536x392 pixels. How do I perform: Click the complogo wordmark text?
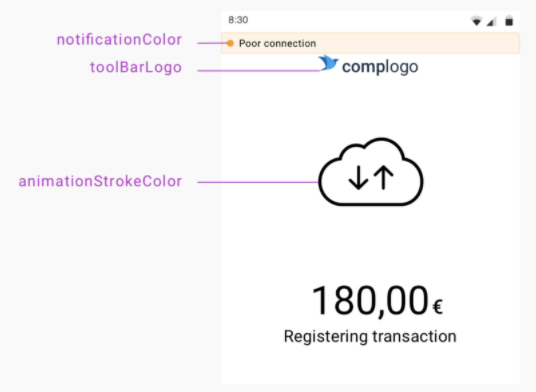(380, 67)
